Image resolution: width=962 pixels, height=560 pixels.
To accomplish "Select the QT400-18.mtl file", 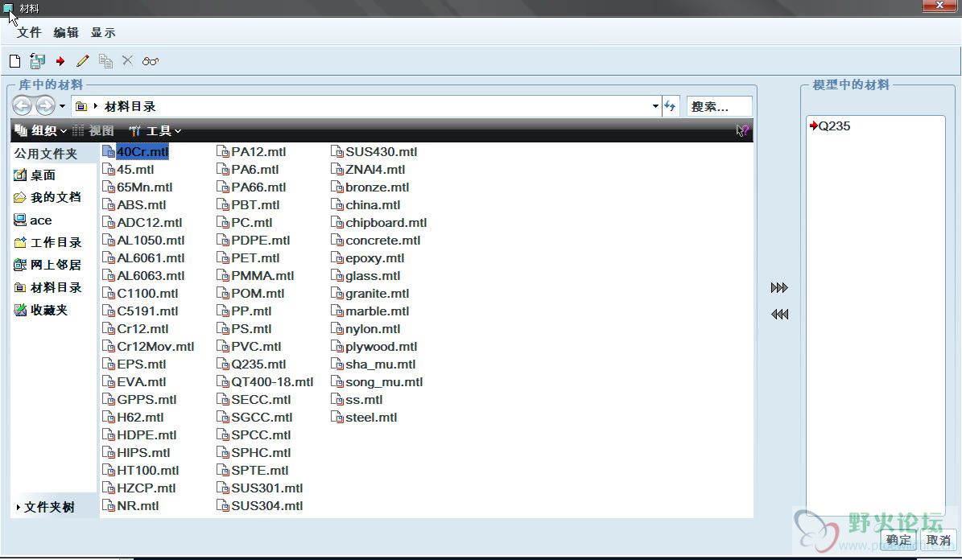I will pos(265,382).
